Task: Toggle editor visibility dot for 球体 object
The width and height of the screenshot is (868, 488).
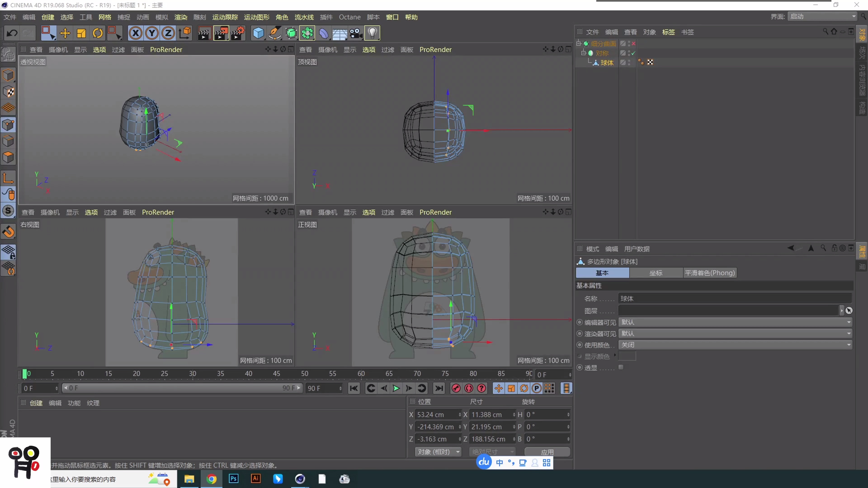Action: (630, 61)
